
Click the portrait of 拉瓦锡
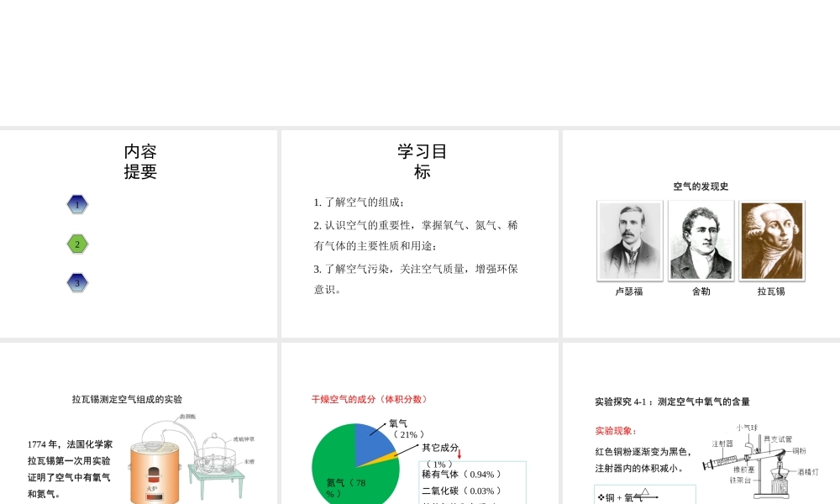click(x=771, y=240)
